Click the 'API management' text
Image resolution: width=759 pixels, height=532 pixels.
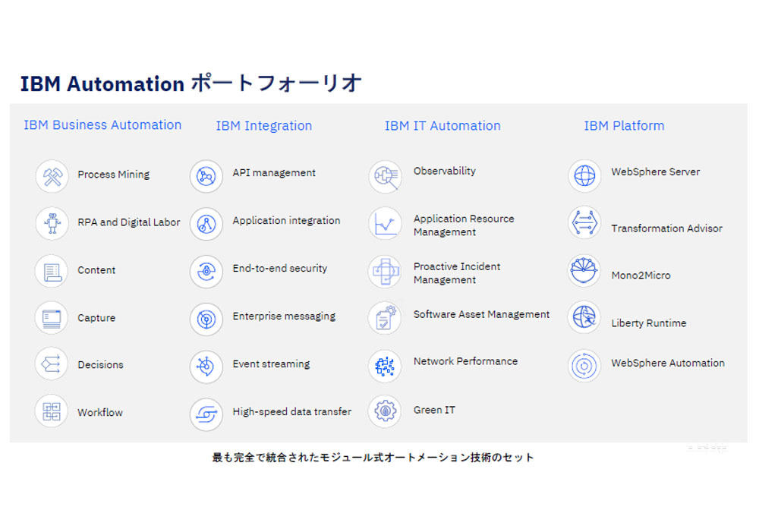pyautogui.click(x=274, y=173)
